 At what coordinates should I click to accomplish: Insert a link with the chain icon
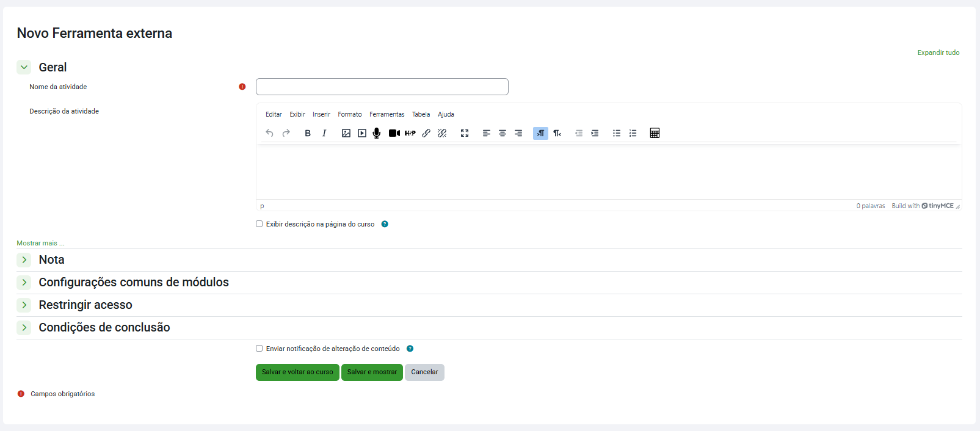pyautogui.click(x=426, y=133)
